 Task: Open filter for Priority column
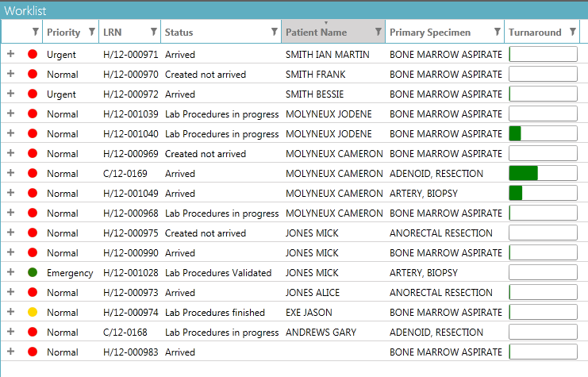(92, 33)
